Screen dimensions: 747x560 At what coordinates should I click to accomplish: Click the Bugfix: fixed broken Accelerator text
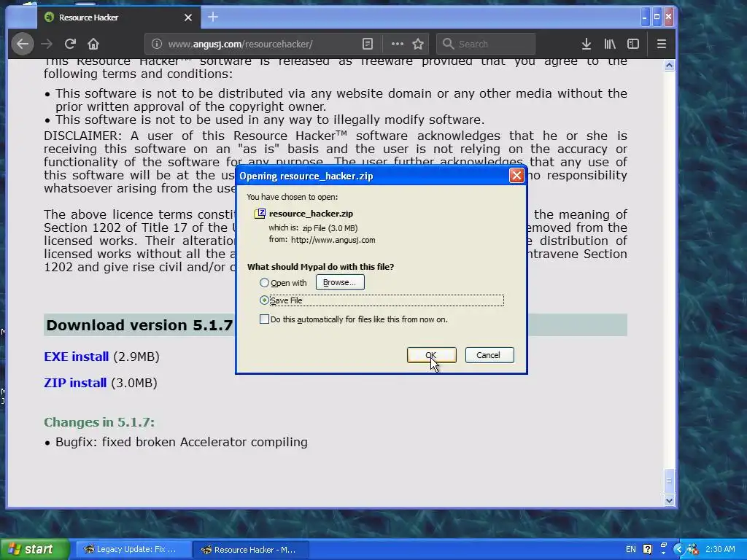click(x=182, y=442)
